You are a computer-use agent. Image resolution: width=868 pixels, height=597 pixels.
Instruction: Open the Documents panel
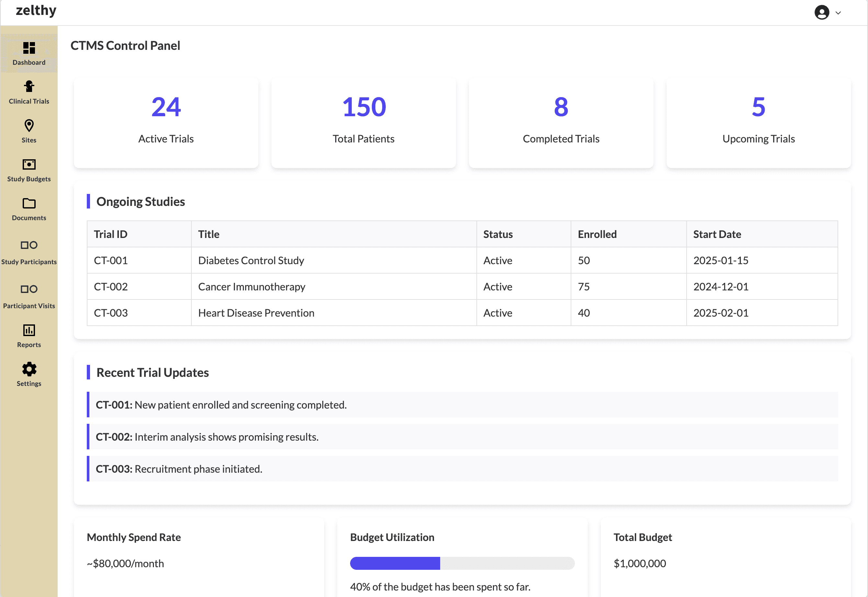tap(29, 208)
